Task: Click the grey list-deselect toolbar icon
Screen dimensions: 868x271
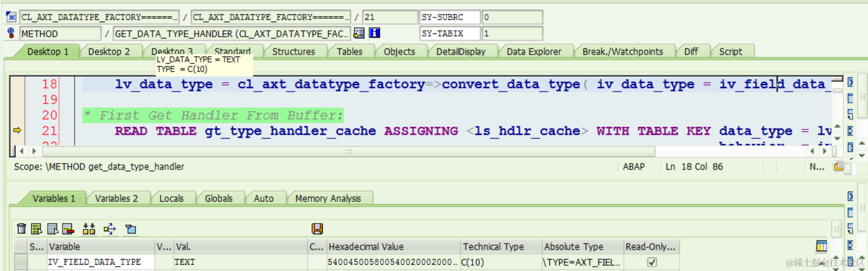Action: [x=52, y=228]
